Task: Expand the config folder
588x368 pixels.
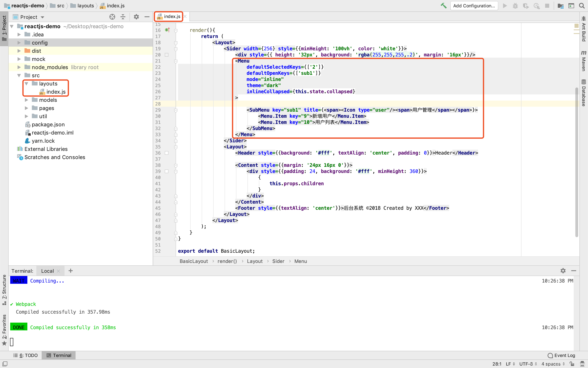Action: 19,43
